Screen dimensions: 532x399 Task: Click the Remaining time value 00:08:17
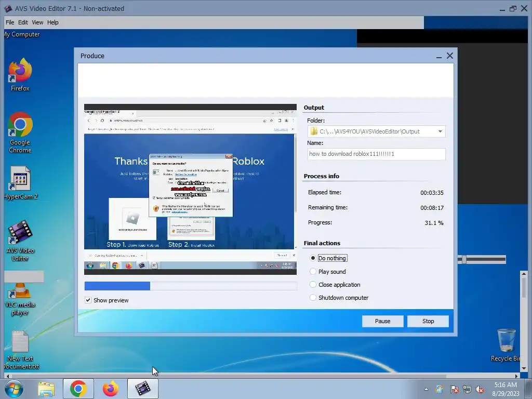click(x=432, y=208)
